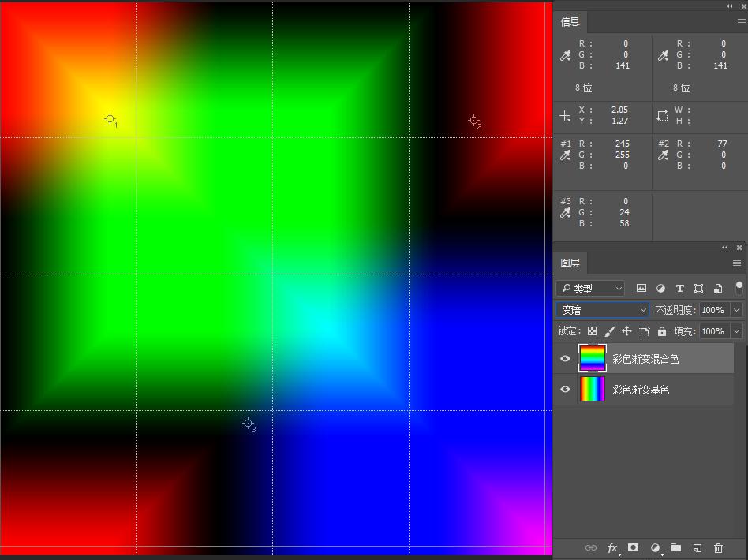Viewport: 748px width, 560px height.
Task: Click color sampler marker 2 on canvas
Action: [x=473, y=120]
